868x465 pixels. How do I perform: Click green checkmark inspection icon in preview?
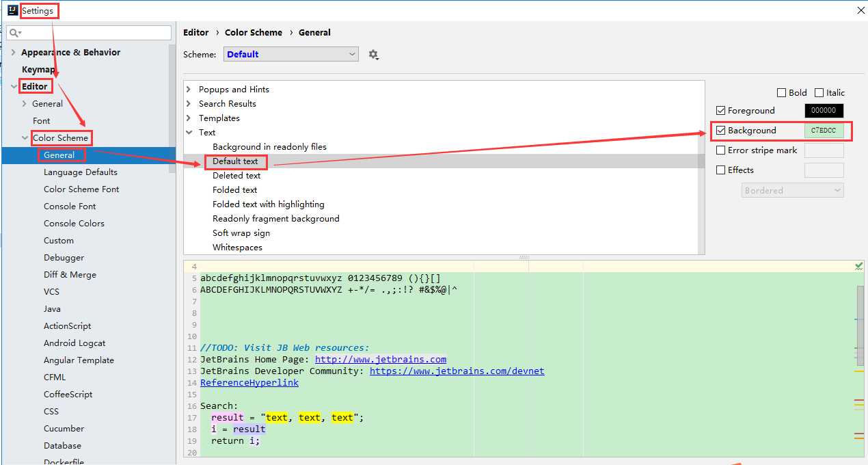pyautogui.click(x=859, y=266)
